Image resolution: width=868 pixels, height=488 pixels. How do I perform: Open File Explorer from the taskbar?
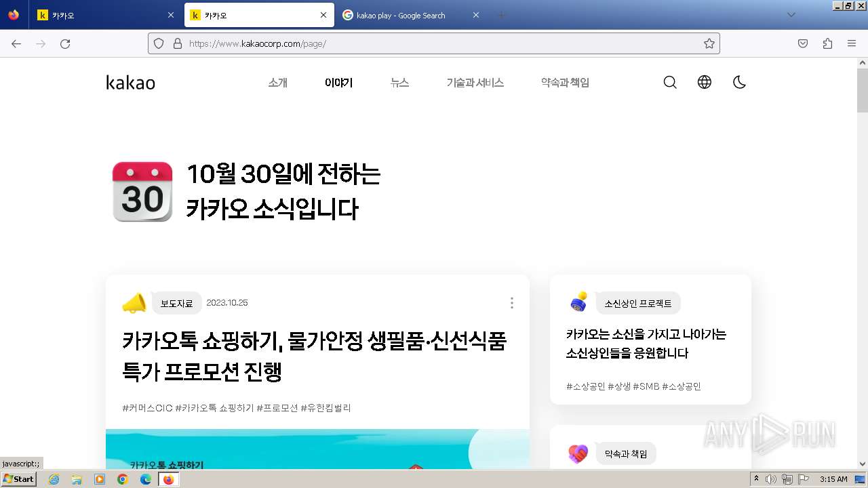tap(77, 479)
